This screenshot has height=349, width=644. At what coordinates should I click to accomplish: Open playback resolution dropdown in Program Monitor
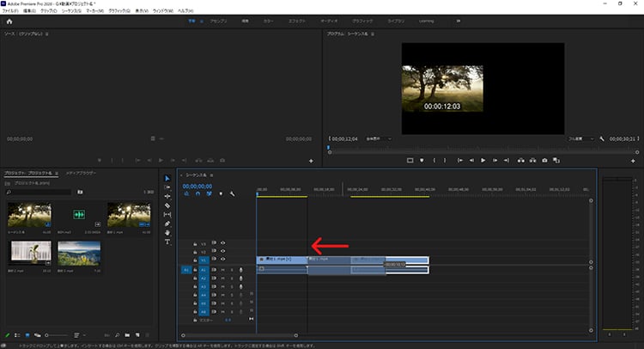pyautogui.click(x=580, y=139)
